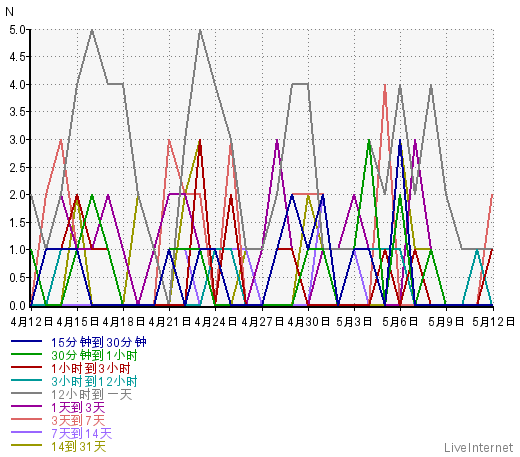
Task: Click the 4月18日 date label
Action: point(124,322)
